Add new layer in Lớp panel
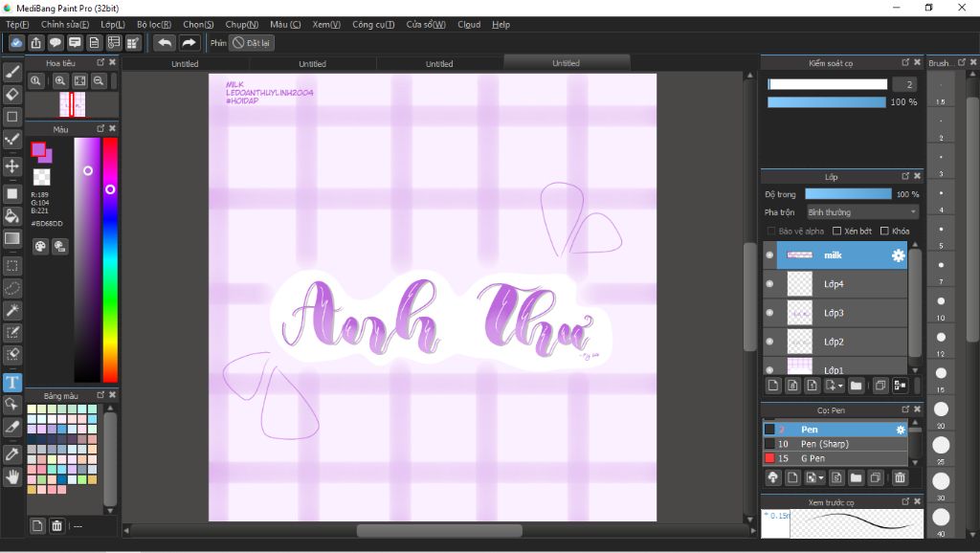 click(x=773, y=386)
